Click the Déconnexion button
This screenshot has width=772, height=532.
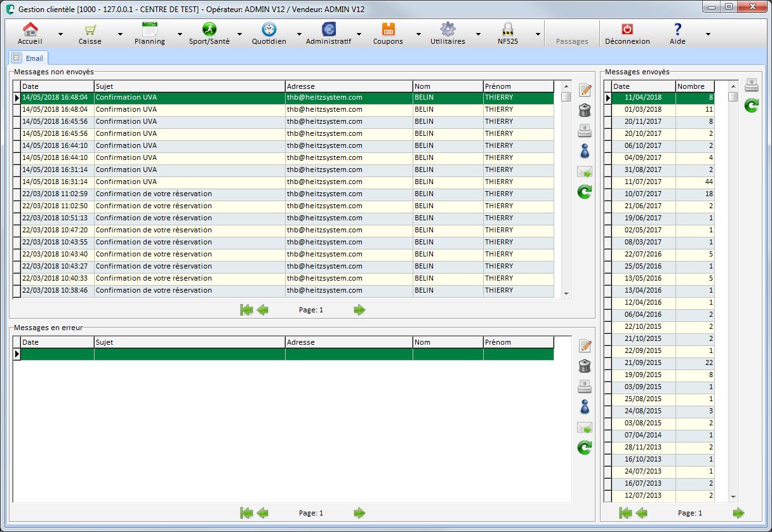[x=627, y=34]
